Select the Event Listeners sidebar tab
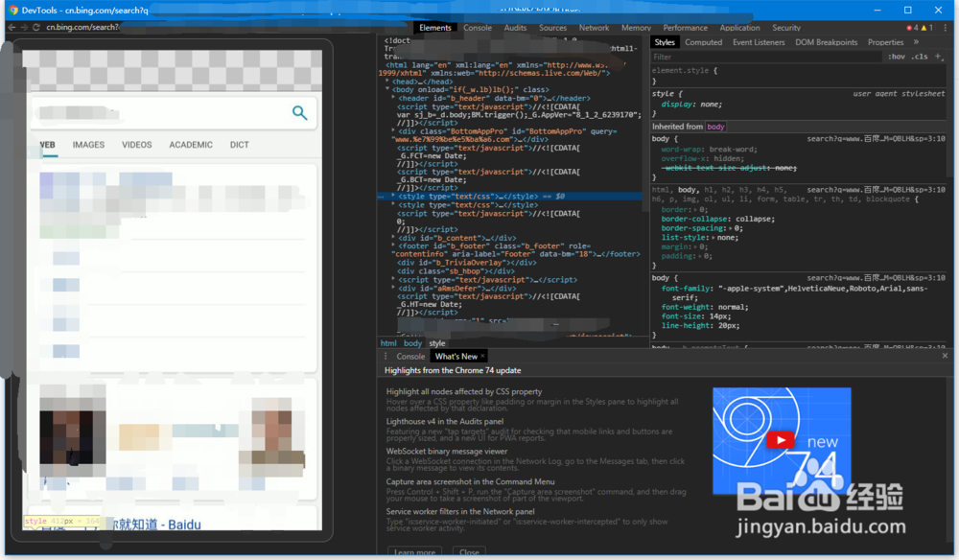 pyautogui.click(x=759, y=42)
